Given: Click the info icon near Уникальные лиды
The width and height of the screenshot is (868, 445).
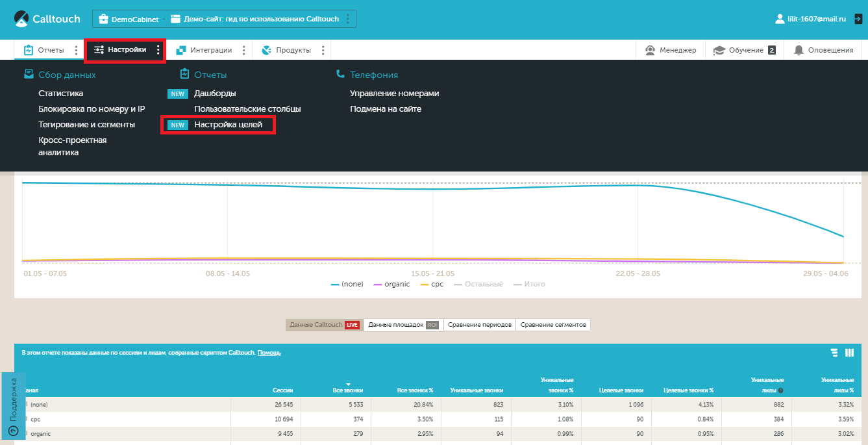Looking at the screenshot, I should pyautogui.click(x=780, y=390).
